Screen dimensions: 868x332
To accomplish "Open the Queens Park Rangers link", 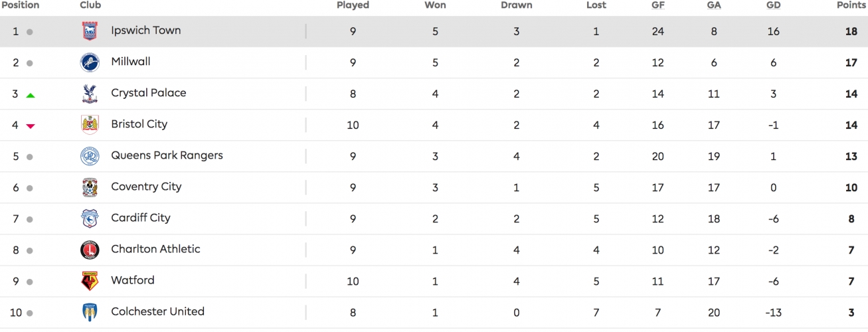I will point(167,155).
